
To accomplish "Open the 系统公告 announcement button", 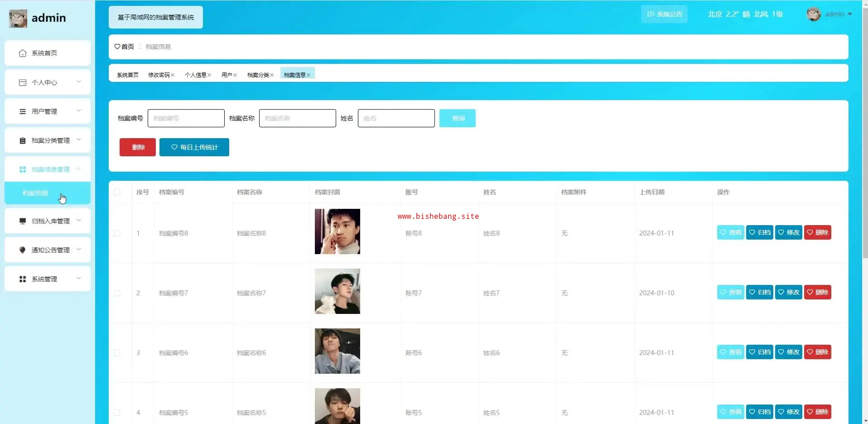I will [x=664, y=14].
